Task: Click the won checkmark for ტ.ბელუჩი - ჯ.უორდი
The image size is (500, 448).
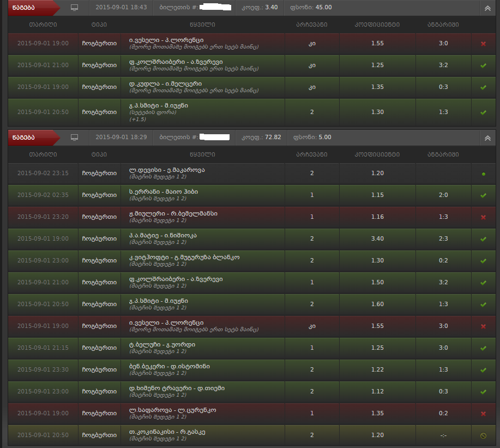Action: (483, 348)
